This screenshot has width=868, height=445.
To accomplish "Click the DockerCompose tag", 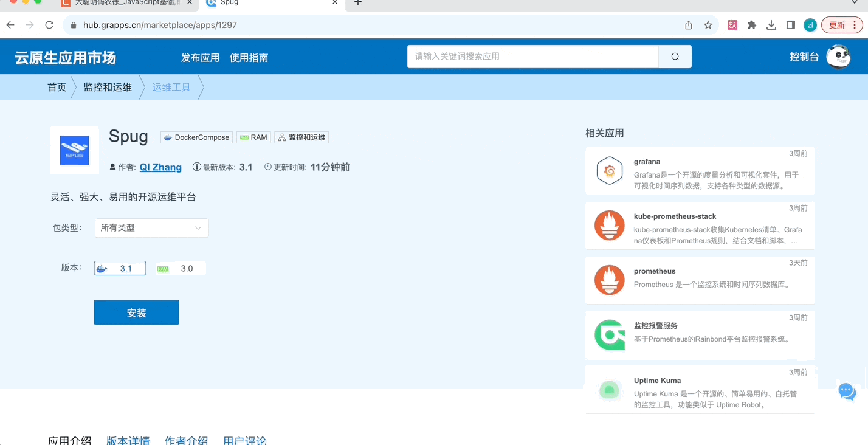I will pos(196,137).
